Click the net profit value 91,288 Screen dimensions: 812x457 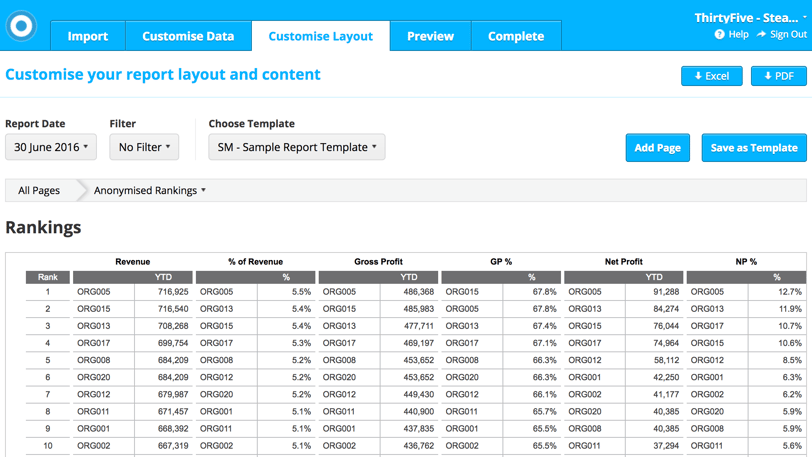tap(666, 292)
